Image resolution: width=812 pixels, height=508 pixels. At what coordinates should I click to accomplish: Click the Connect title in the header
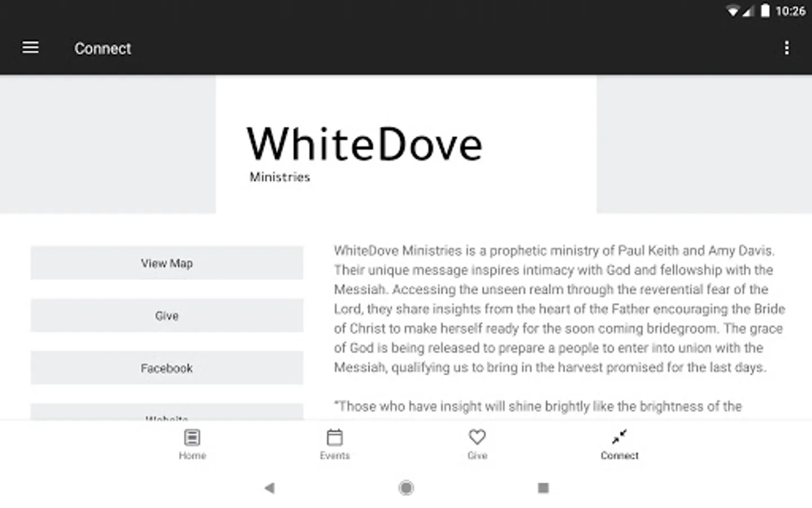103,49
